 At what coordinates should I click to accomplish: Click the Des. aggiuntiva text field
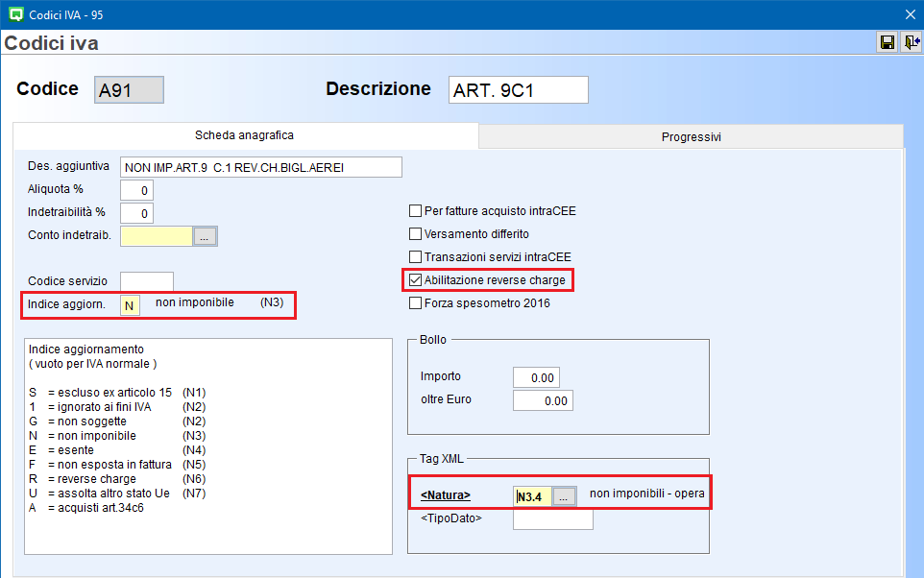[x=260, y=168]
